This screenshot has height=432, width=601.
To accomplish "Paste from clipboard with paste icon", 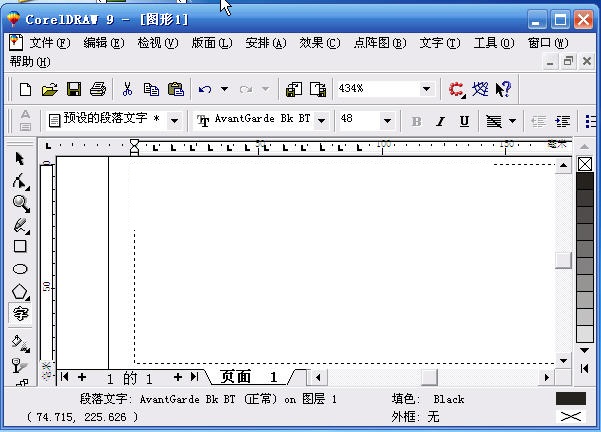I will click(176, 89).
